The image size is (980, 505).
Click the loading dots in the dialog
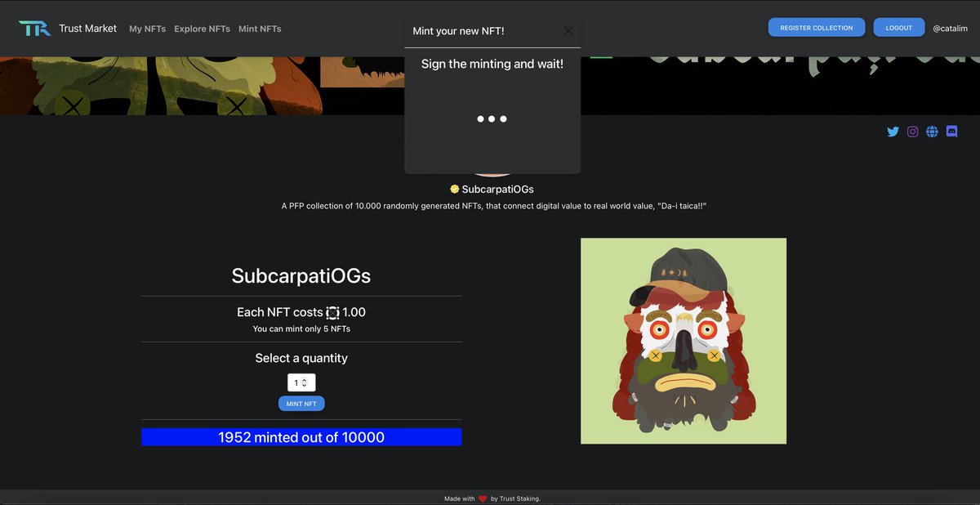[x=492, y=119]
